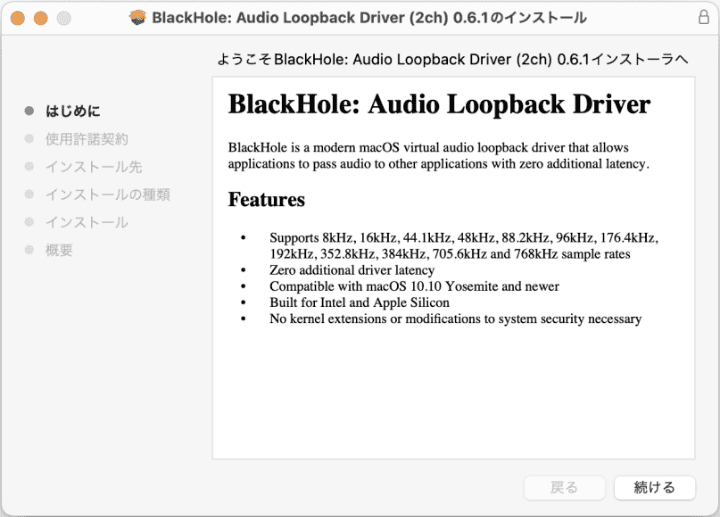Click the 'Zero additional driver latency' bullet
The image size is (720, 517).
click(352, 270)
